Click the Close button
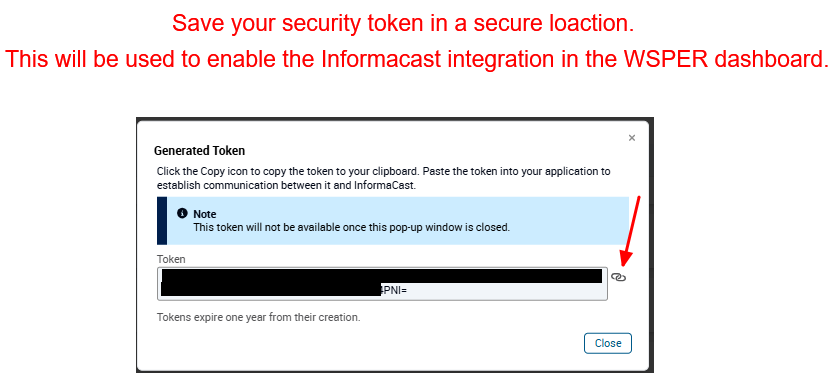 pyautogui.click(x=608, y=343)
